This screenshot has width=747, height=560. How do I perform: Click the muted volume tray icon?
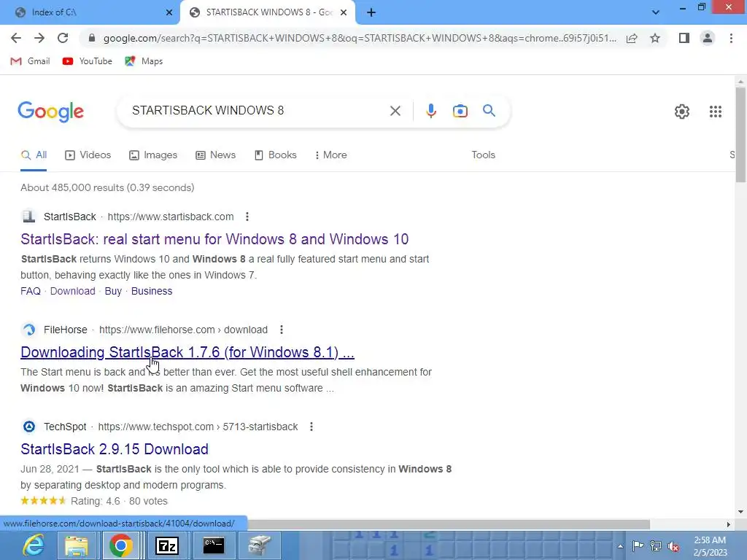click(673, 547)
